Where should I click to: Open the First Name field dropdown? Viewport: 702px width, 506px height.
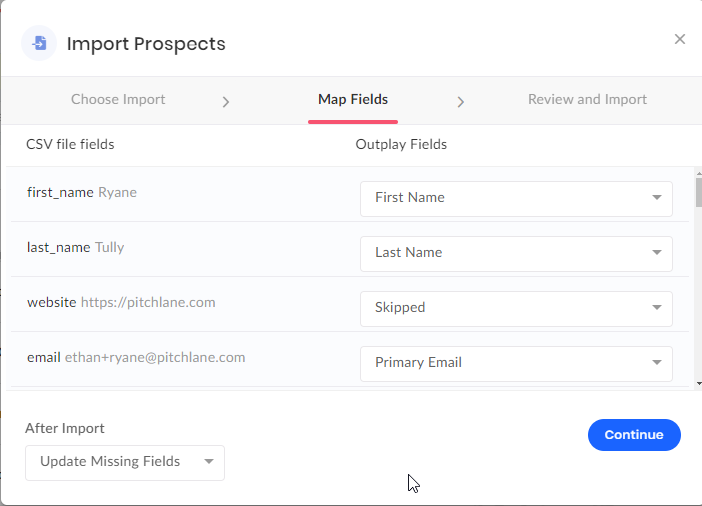click(516, 198)
